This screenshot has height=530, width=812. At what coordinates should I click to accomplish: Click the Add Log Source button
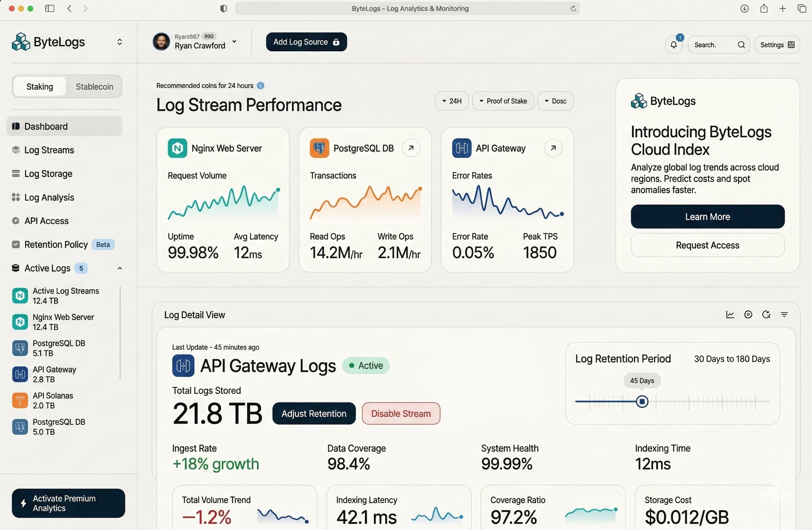tap(306, 42)
